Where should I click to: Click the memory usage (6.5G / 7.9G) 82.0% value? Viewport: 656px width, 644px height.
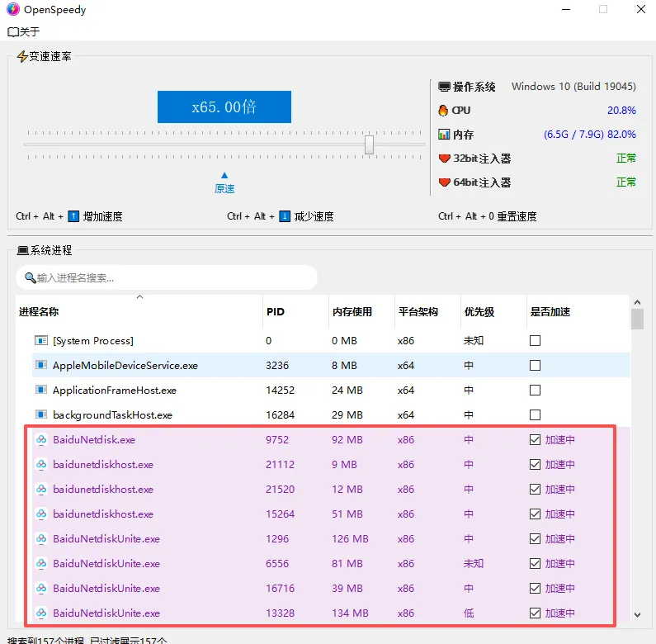(x=590, y=135)
